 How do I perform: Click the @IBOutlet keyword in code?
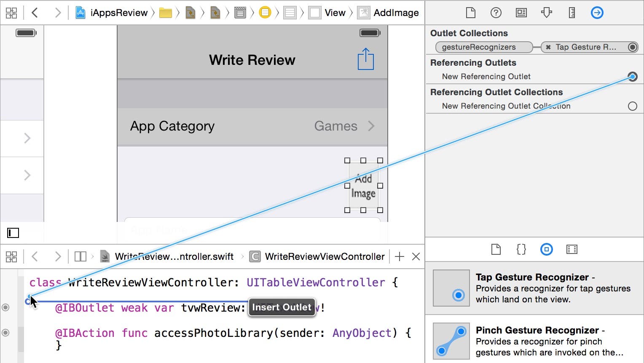85,308
